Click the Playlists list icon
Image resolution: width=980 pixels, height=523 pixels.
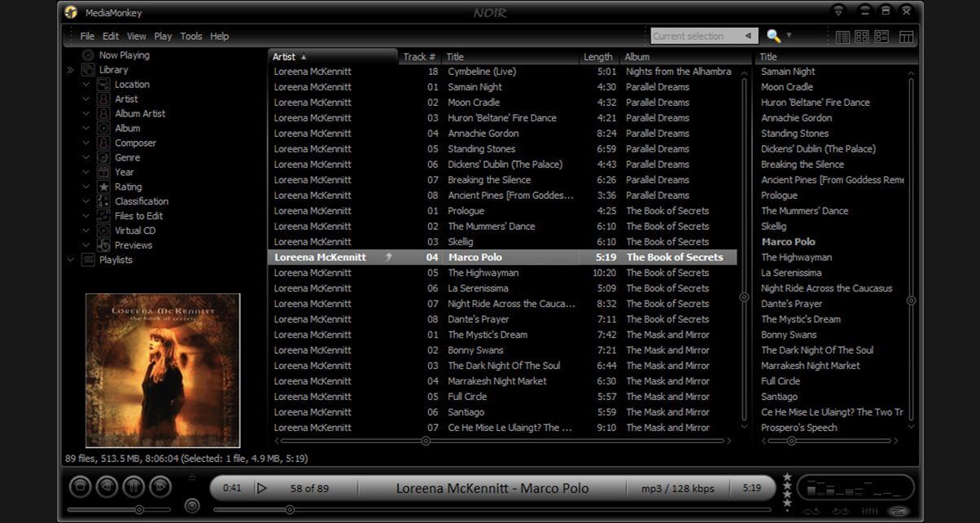tap(88, 261)
